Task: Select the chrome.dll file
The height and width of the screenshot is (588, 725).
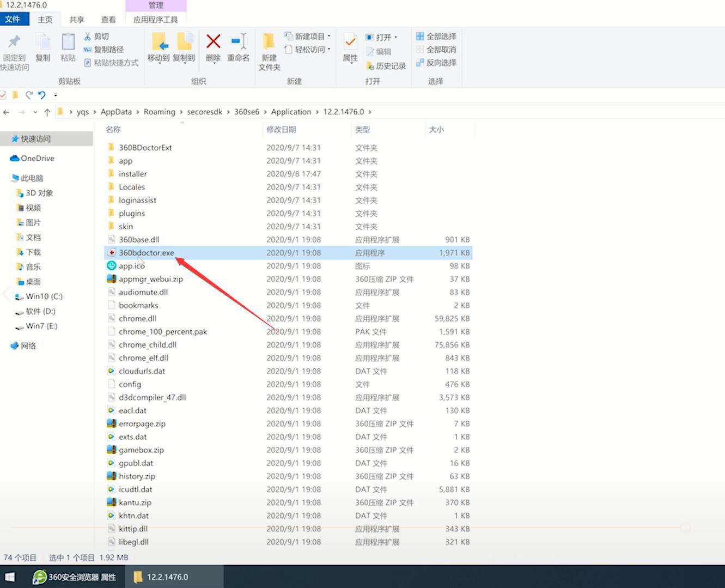Action: coord(137,318)
